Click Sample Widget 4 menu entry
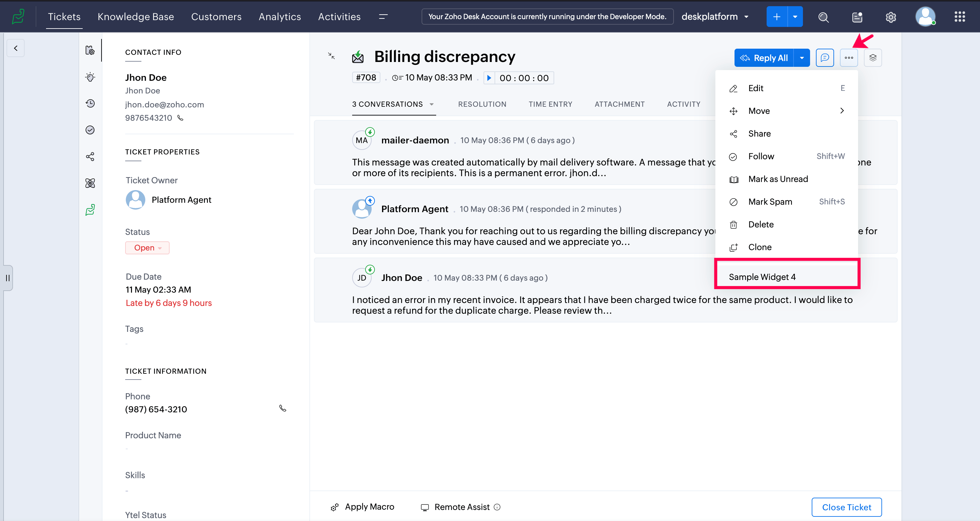Viewport: 980px width, 521px height. point(762,277)
